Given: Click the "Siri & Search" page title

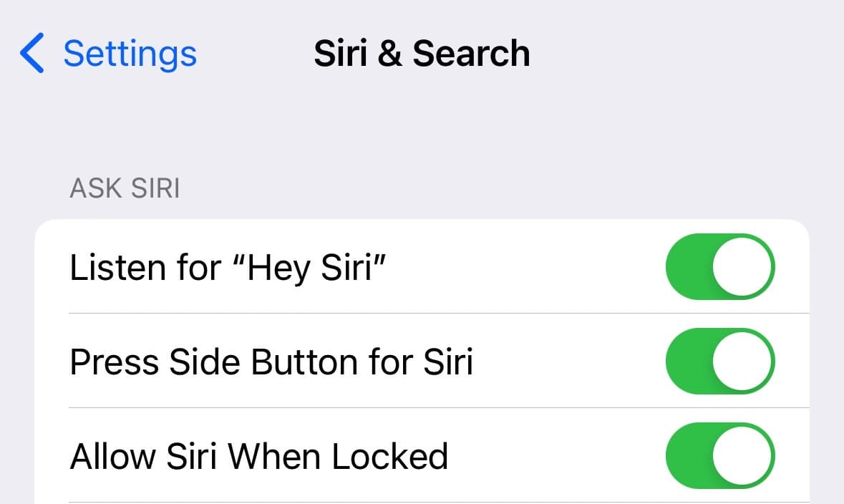Looking at the screenshot, I should (422, 54).
